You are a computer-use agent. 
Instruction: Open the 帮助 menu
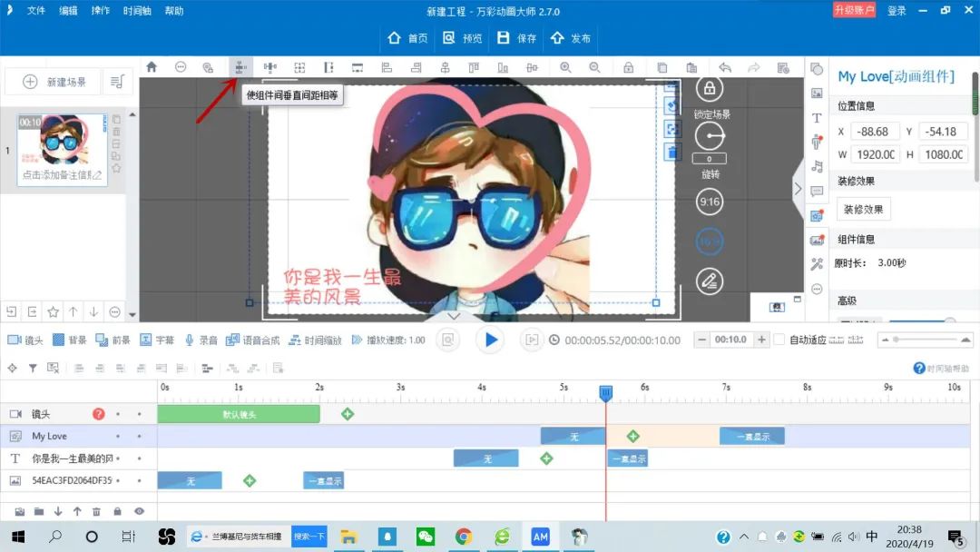173,11
